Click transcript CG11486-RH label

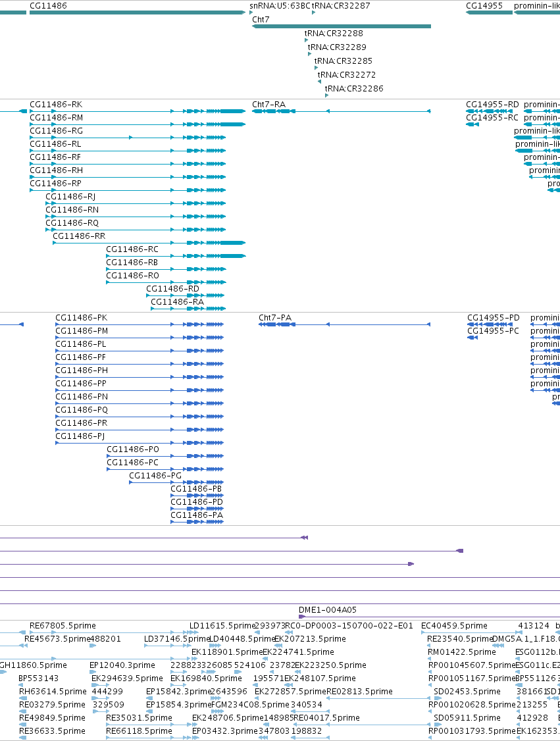56,170
